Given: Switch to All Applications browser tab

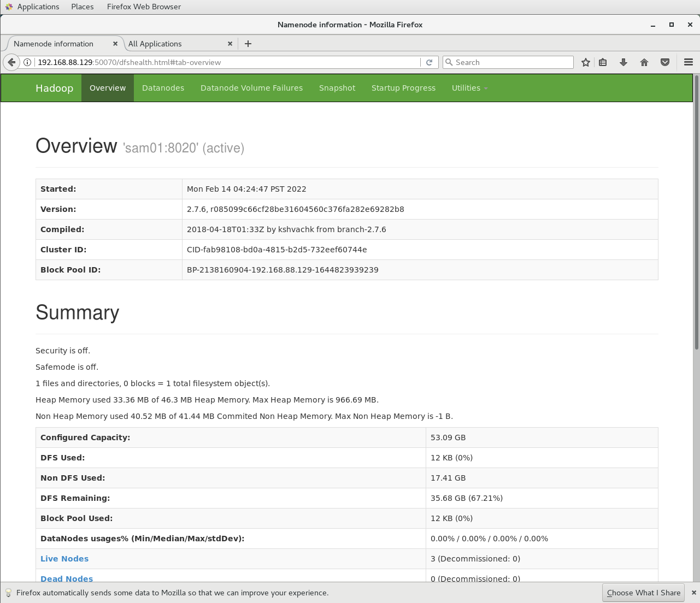Looking at the screenshot, I should (177, 44).
